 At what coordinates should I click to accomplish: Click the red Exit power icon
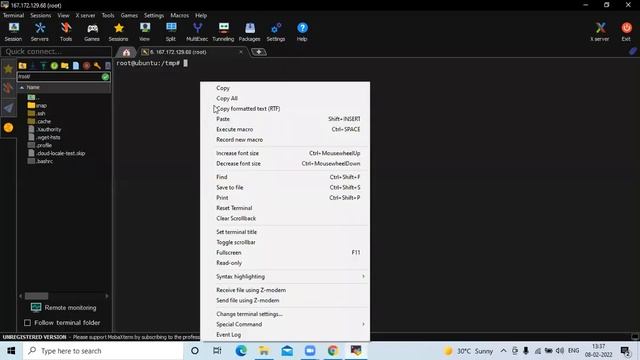click(626, 32)
